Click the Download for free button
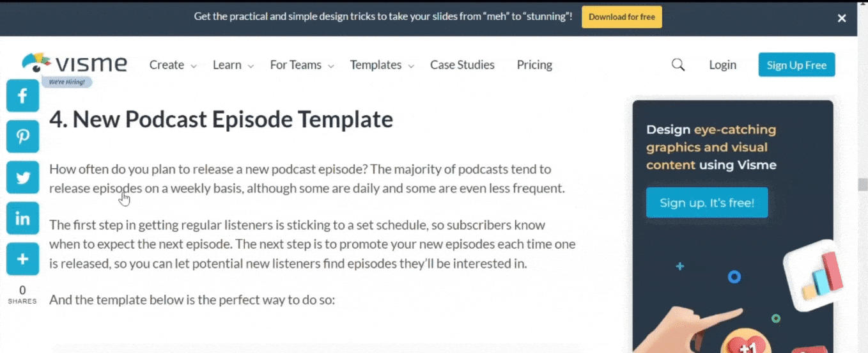This screenshot has width=868, height=353. 621,17
